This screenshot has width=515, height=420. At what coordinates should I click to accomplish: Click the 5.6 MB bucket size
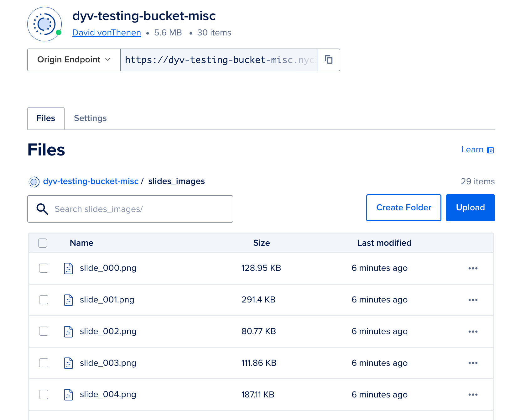[168, 33]
